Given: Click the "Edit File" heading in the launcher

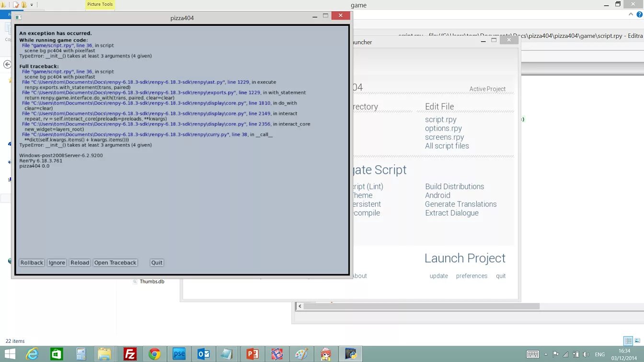Looking at the screenshot, I should click(x=439, y=107).
